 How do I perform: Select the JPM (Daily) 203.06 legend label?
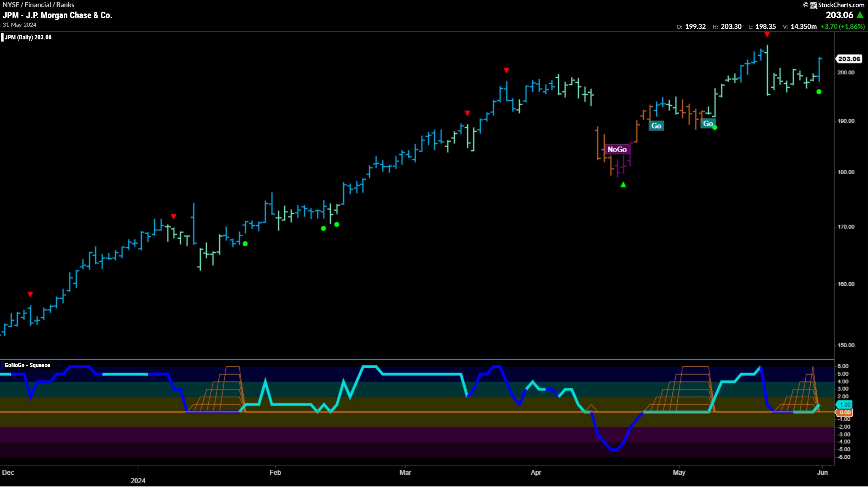28,37
